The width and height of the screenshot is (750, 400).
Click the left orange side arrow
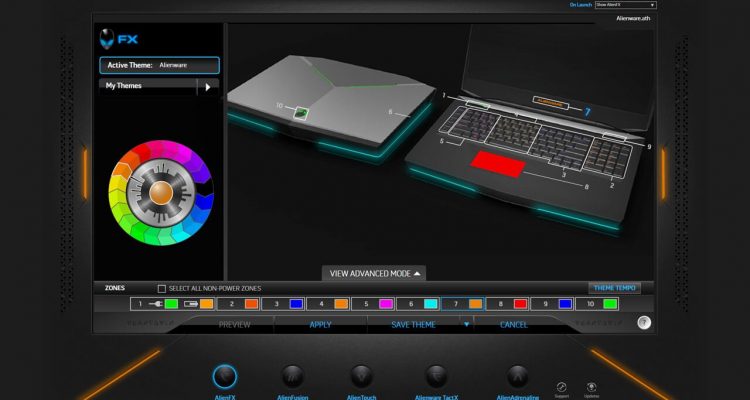[85, 173]
